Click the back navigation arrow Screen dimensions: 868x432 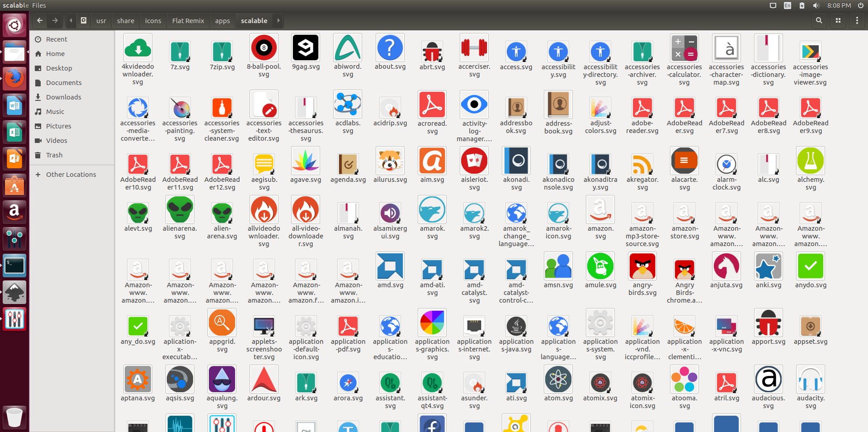pos(40,20)
